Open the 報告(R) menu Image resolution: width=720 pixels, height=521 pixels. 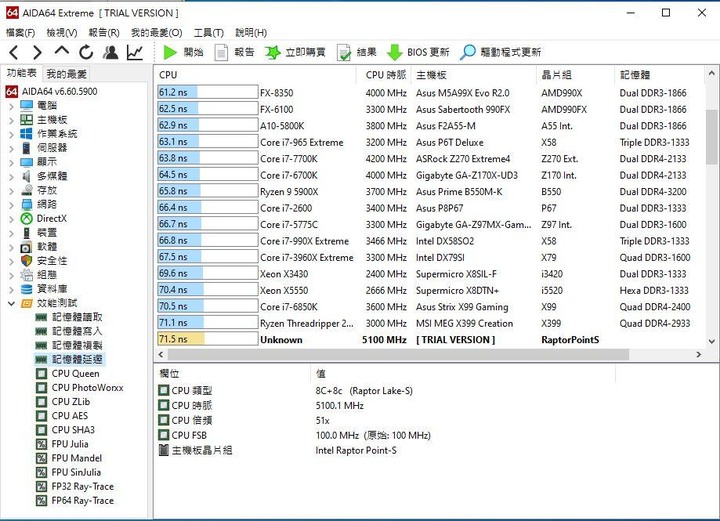[104, 33]
